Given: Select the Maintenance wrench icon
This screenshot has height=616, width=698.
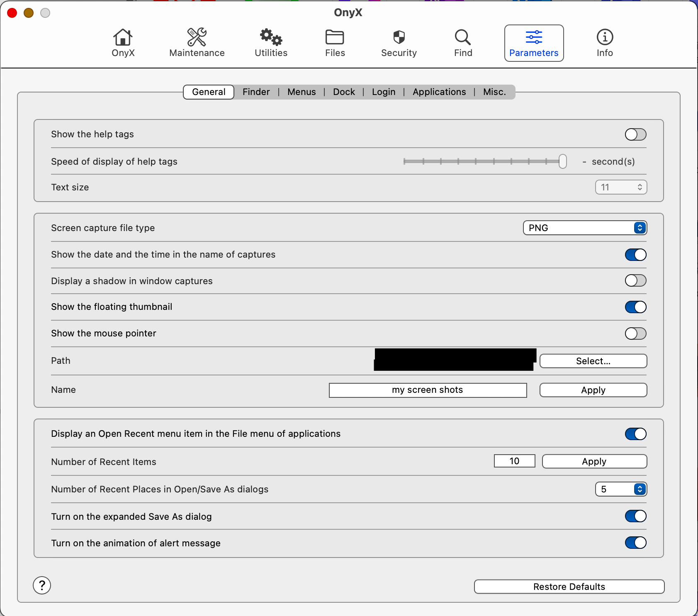Looking at the screenshot, I should tap(197, 42).
